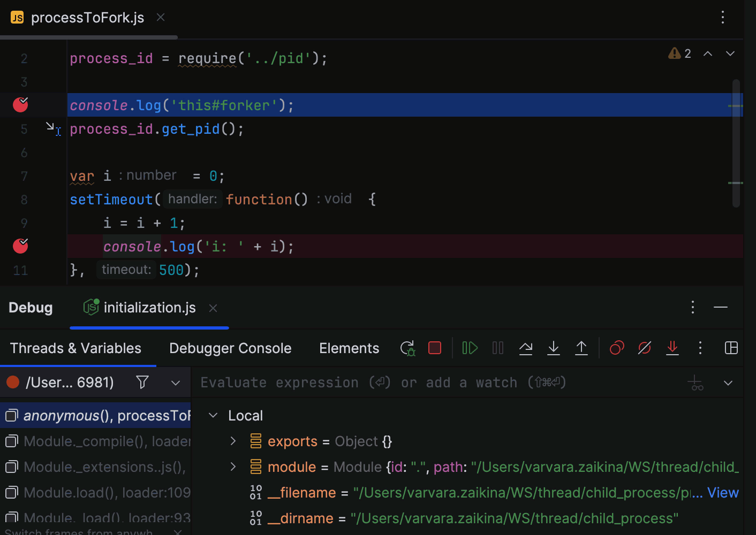The image size is (756, 535).
Task: Switch to the Debugger Console tab
Action: pos(230,348)
